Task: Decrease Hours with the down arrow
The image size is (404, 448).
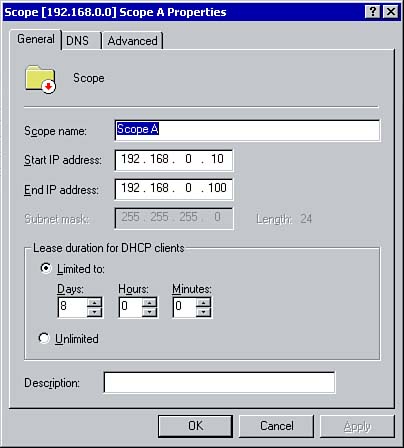Action: (149, 312)
